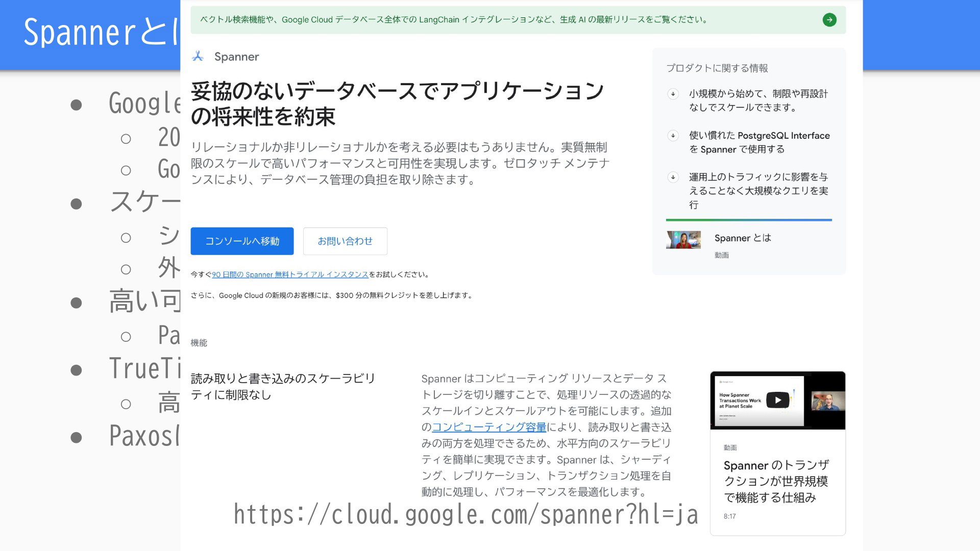This screenshot has height=551, width=980.
Task: Click the 妥協のないデータベース headline
Action: point(398,104)
